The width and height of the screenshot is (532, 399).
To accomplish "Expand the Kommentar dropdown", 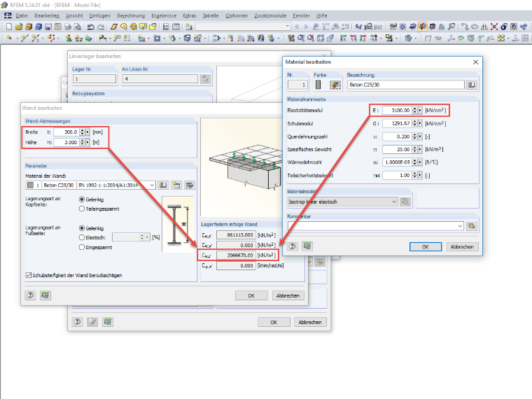I will click(460, 226).
